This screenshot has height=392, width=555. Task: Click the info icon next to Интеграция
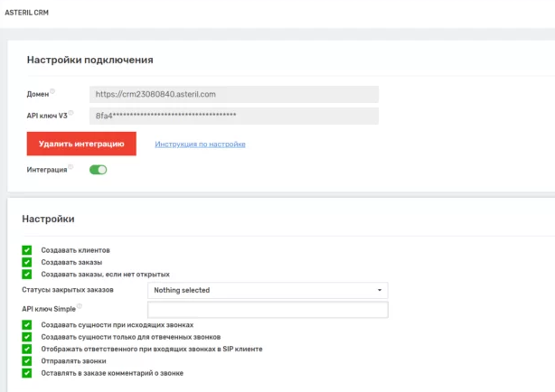(x=71, y=166)
